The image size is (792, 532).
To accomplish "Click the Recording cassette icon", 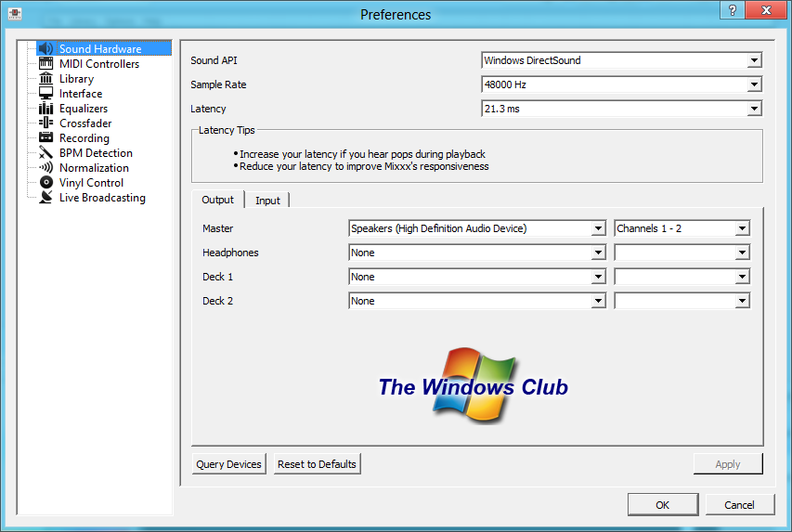I will click(46, 137).
